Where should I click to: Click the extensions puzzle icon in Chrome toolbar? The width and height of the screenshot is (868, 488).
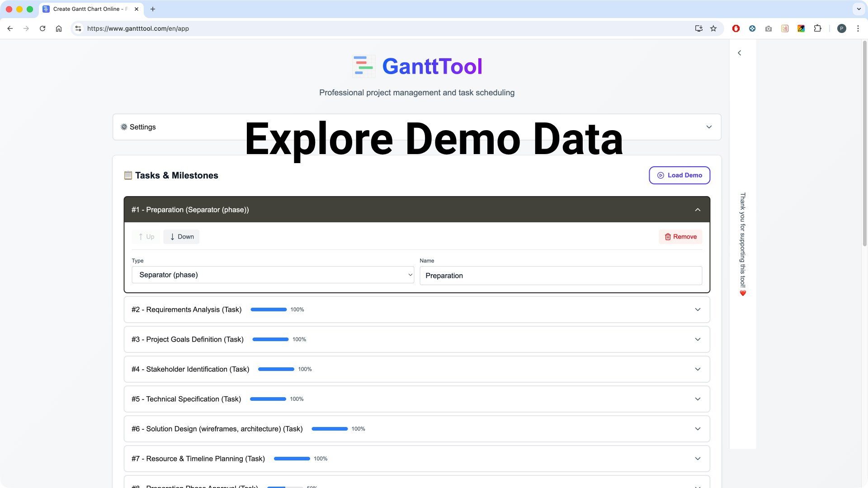[818, 28]
